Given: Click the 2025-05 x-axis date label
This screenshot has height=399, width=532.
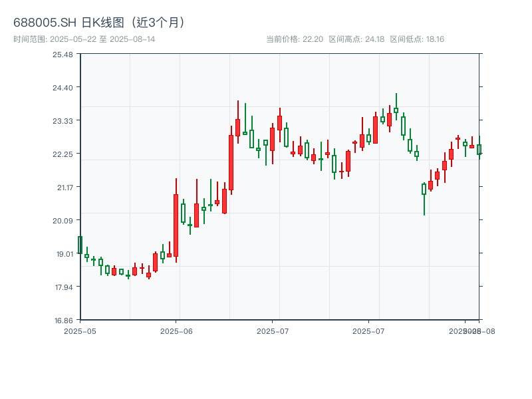Looking at the screenshot, I should coord(80,331).
